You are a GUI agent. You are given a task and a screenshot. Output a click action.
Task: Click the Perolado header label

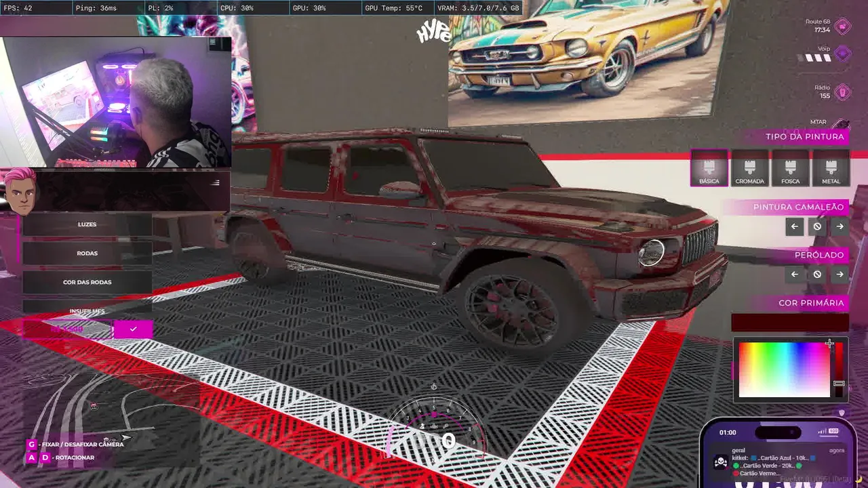pyautogui.click(x=819, y=255)
